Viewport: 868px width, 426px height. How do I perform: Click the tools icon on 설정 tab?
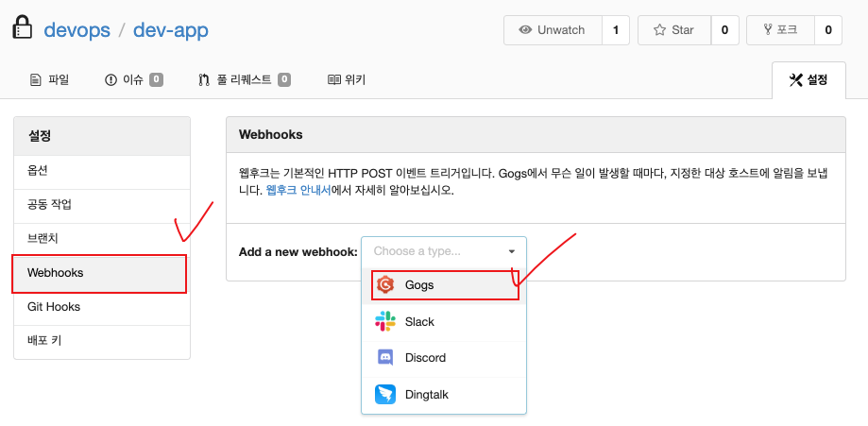pos(795,79)
